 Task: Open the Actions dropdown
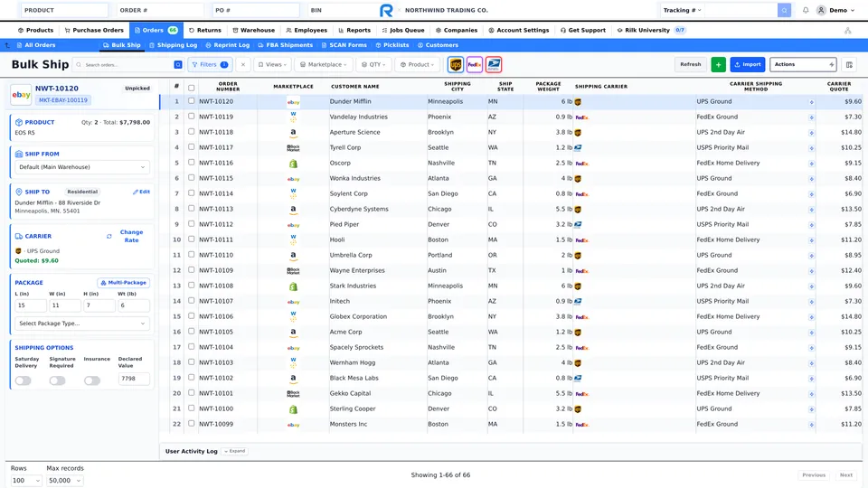tap(803, 65)
